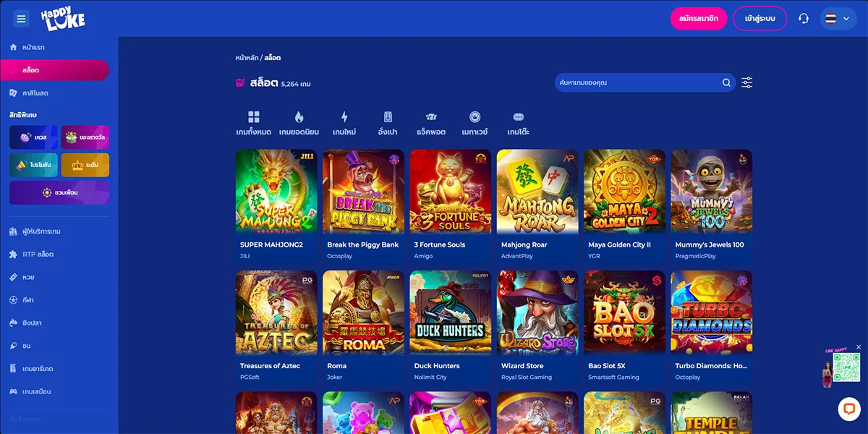Image resolution: width=868 pixels, height=434 pixels.
Task: Click the ชวนเพื่อน invite friends button
Action: pyautogui.click(x=59, y=193)
